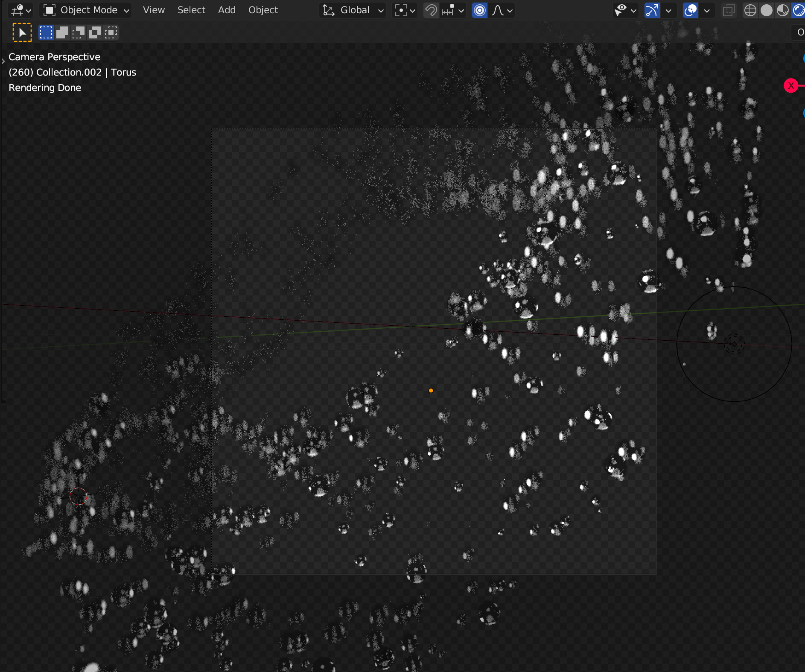Click the red-white 3D cursor
This screenshot has height=672, width=805.
click(x=78, y=496)
